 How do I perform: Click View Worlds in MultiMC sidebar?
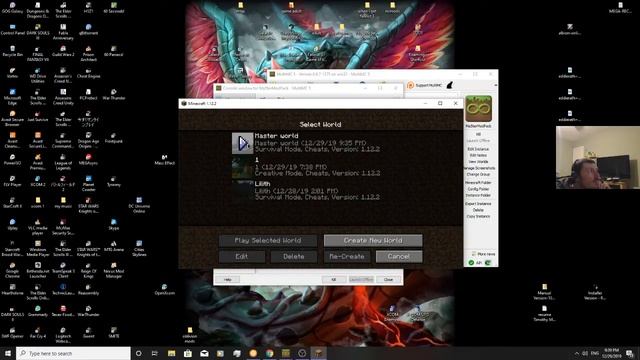(478, 162)
